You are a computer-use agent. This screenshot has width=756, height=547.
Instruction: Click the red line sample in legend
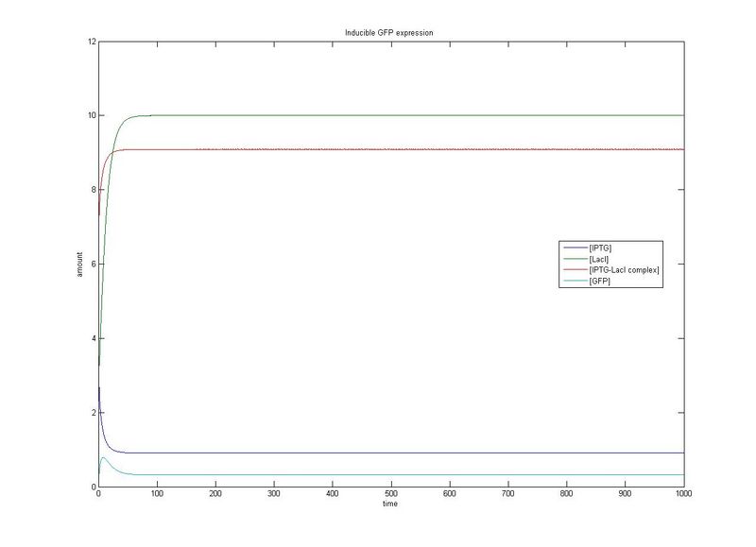click(x=573, y=270)
